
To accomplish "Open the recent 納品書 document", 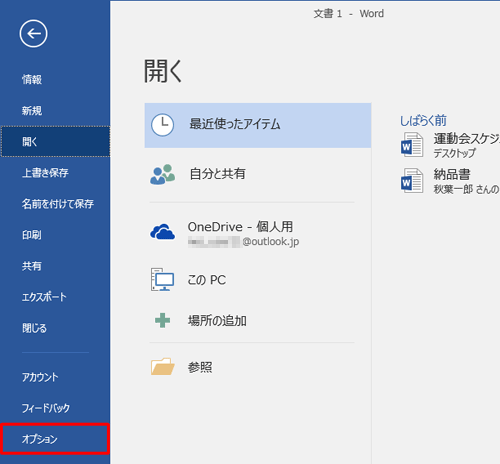I will pyautogui.click(x=450, y=181).
